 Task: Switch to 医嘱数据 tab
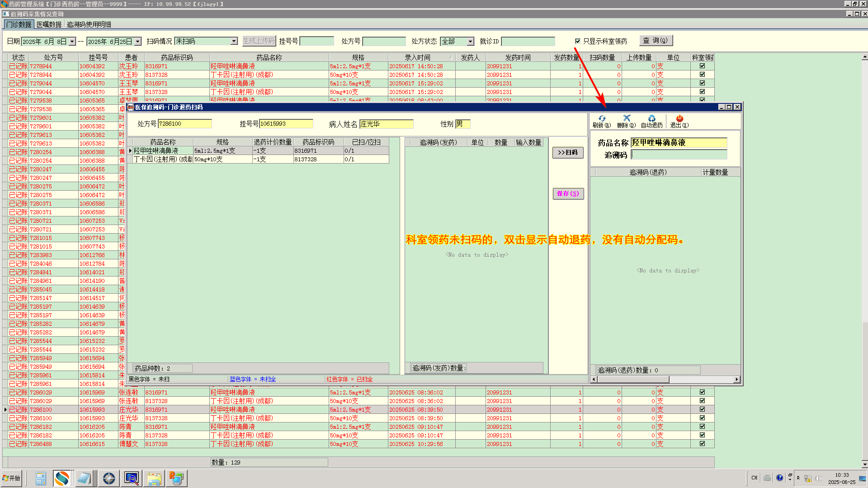(x=49, y=24)
